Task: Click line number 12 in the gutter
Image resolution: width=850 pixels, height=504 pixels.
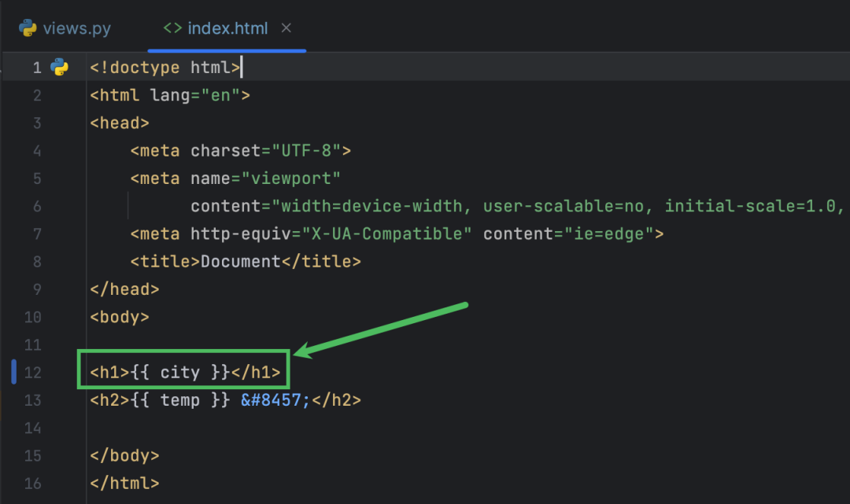Action: pyautogui.click(x=32, y=373)
